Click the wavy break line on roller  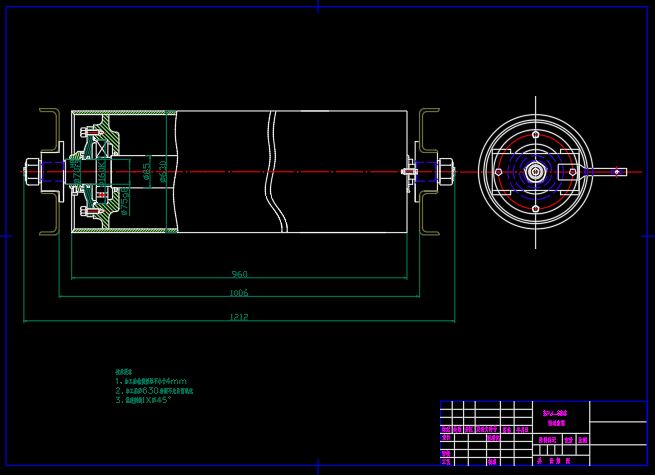(x=271, y=171)
